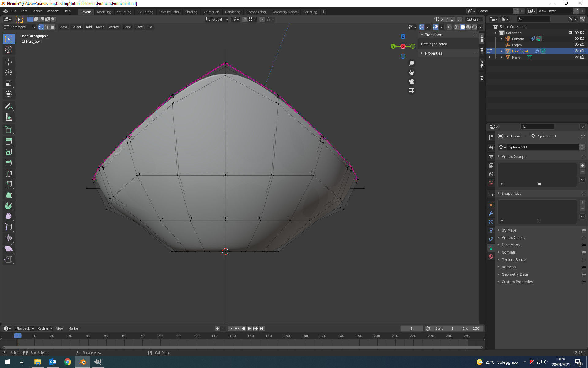
Task: Select the Rotate tool
Action: tap(9, 73)
